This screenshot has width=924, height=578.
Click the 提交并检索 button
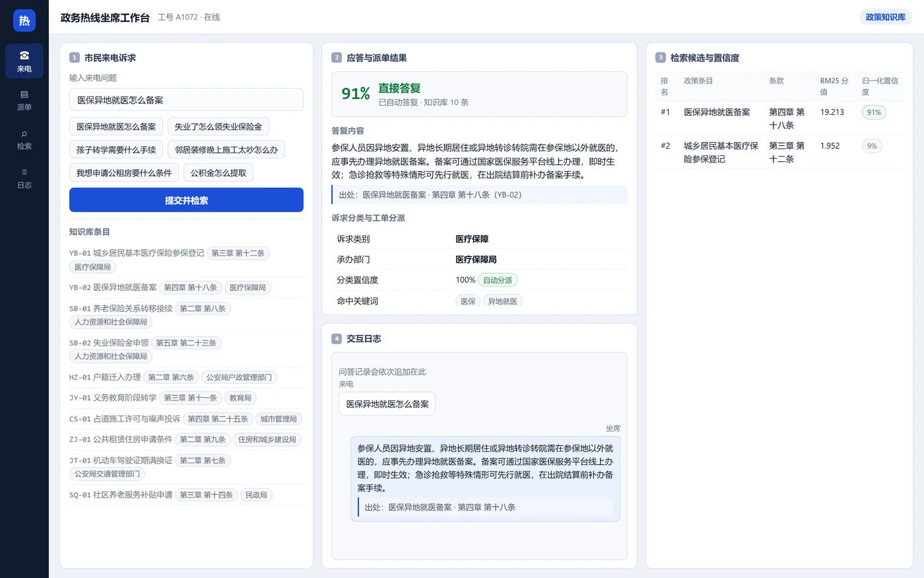[x=186, y=200]
